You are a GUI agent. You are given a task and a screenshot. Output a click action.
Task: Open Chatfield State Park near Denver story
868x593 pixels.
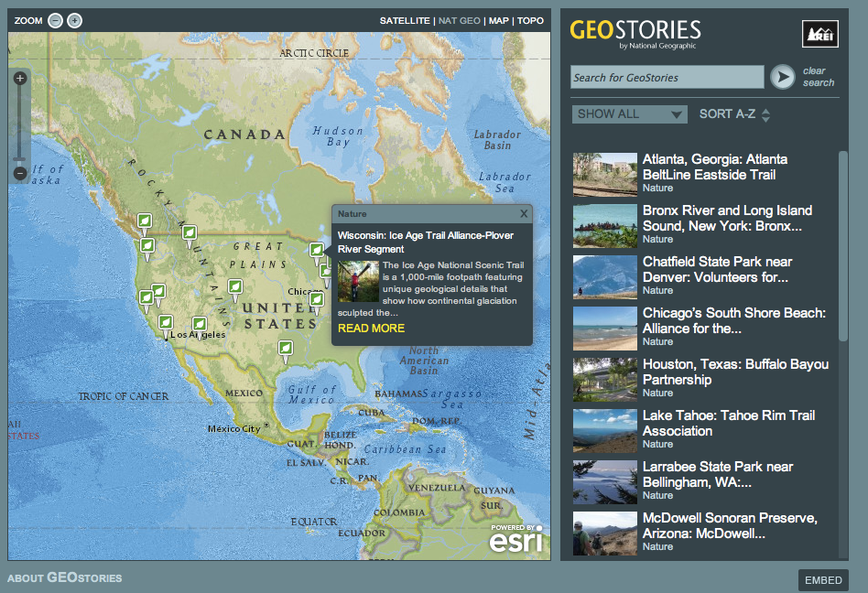point(718,269)
